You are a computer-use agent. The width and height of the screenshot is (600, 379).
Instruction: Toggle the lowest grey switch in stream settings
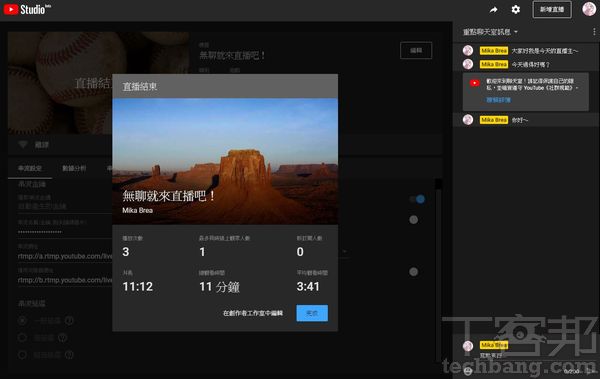[413, 272]
